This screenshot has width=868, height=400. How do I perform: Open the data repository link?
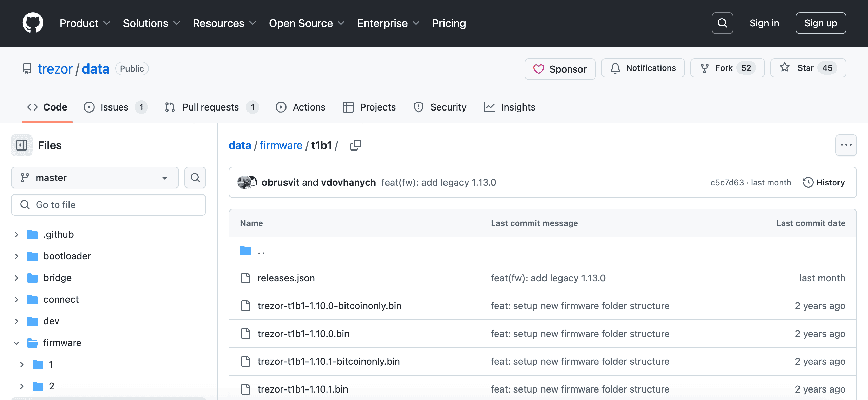click(x=96, y=69)
